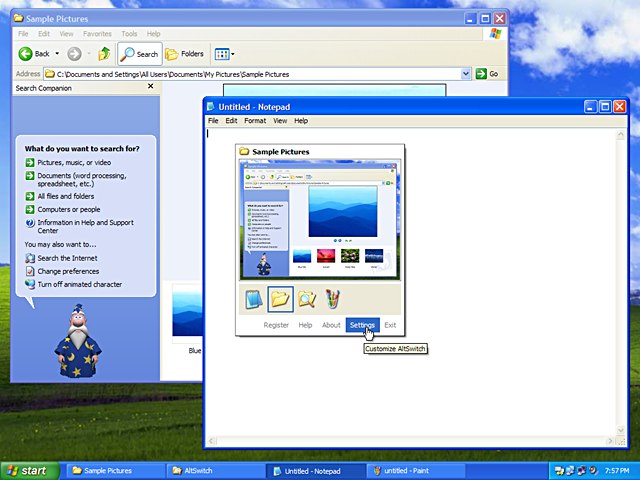Select the highlighted folder icon in AltSwitch

(280, 299)
